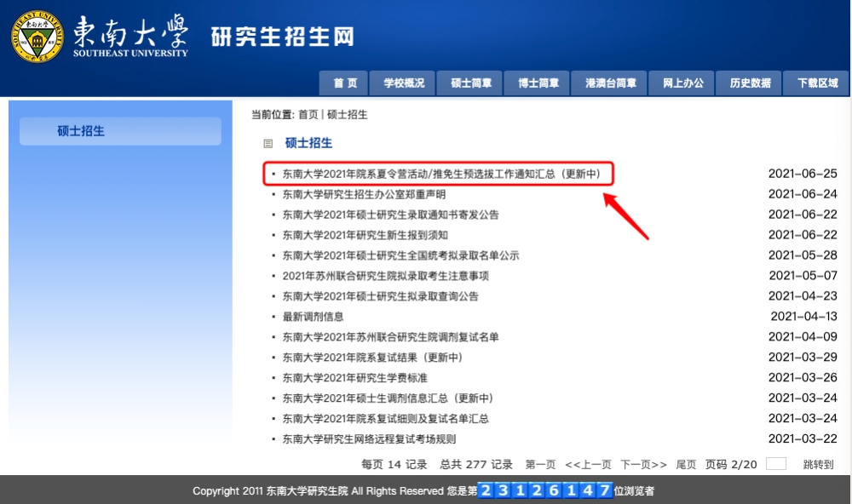Click the date 2021-04-09

(803, 337)
